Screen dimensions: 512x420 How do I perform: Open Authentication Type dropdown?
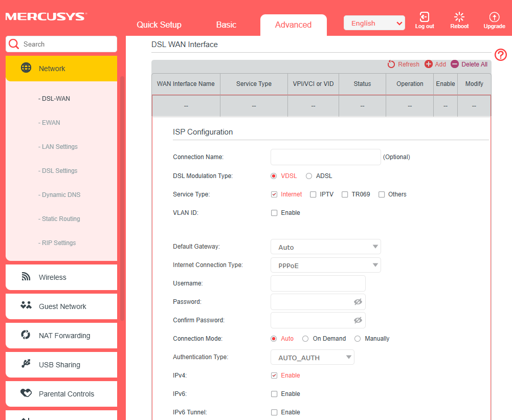312,357
